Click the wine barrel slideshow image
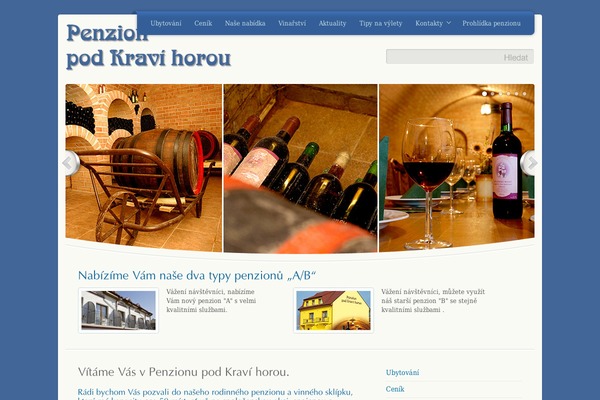 click(x=143, y=168)
